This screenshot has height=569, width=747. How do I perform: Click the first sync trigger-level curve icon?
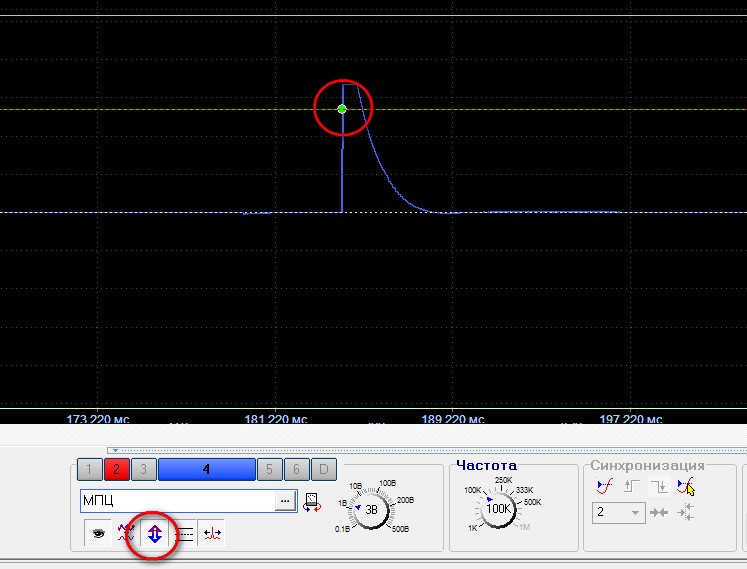(605, 487)
